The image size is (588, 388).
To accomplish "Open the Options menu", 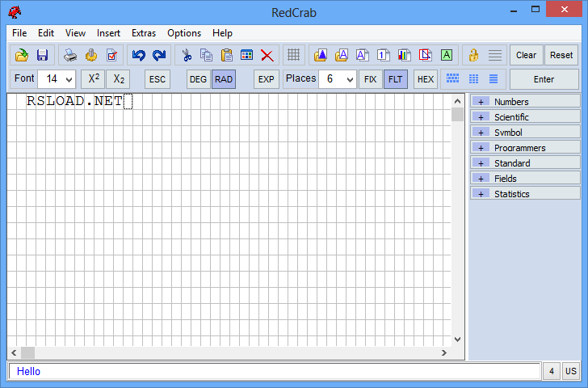I will coord(184,33).
